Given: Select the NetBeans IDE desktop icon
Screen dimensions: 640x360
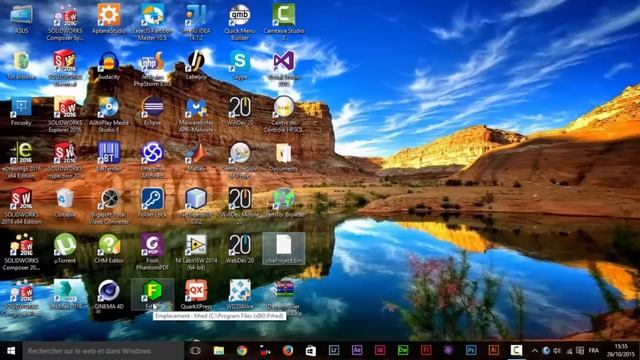Looking at the screenshot, I should coord(196,206).
